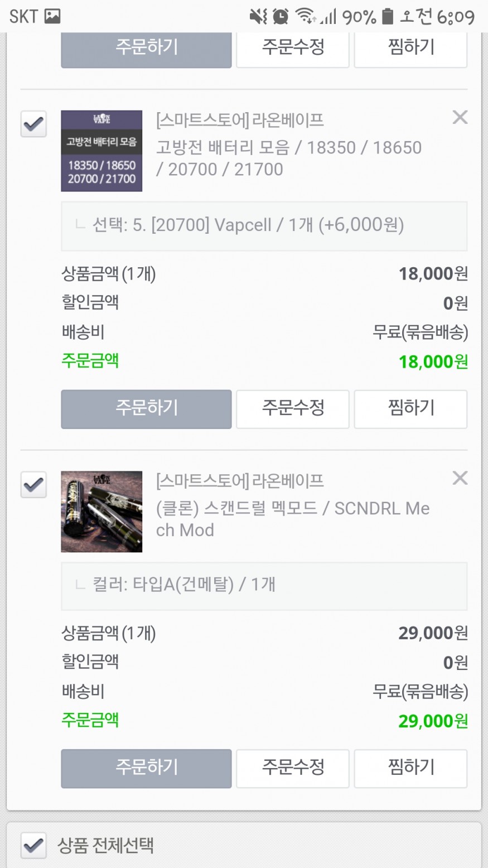Tap the muted vibrate status icon
This screenshot has height=868, width=488.
coord(258,17)
